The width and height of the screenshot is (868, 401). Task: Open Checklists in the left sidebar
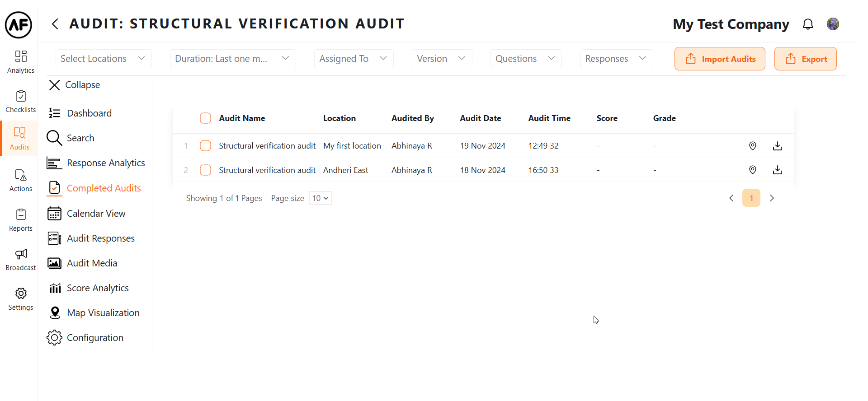(x=21, y=102)
